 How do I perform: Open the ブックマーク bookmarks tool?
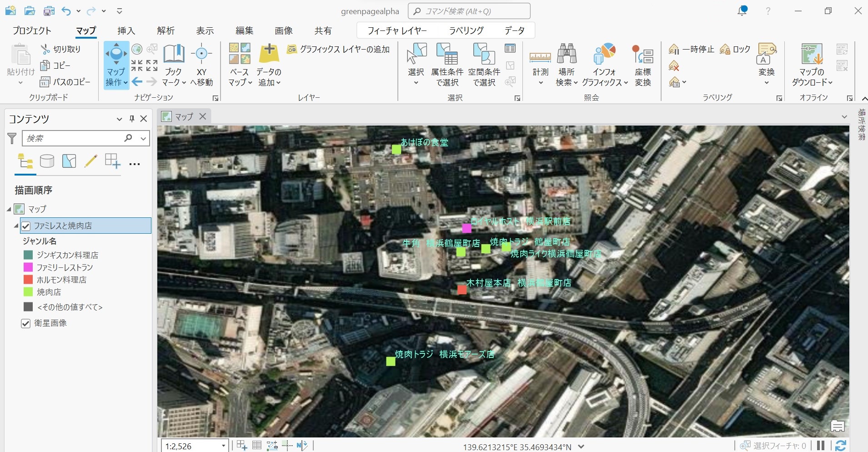(x=174, y=65)
